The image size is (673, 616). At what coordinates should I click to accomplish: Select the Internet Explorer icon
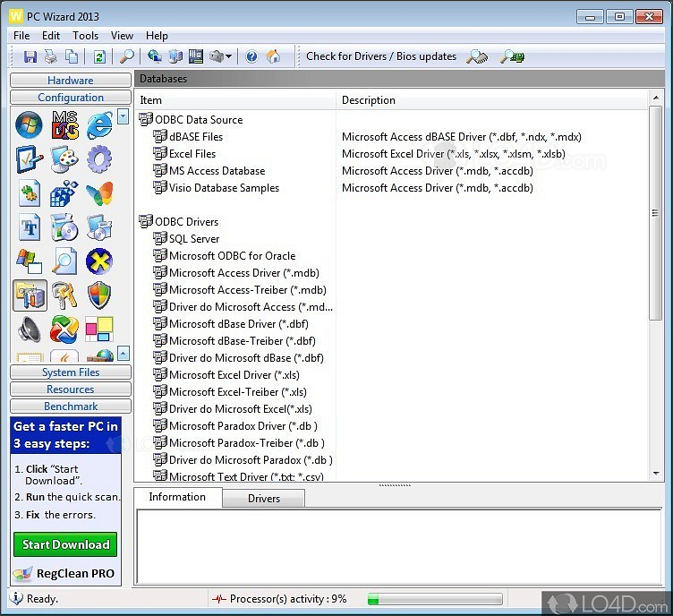point(99,125)
